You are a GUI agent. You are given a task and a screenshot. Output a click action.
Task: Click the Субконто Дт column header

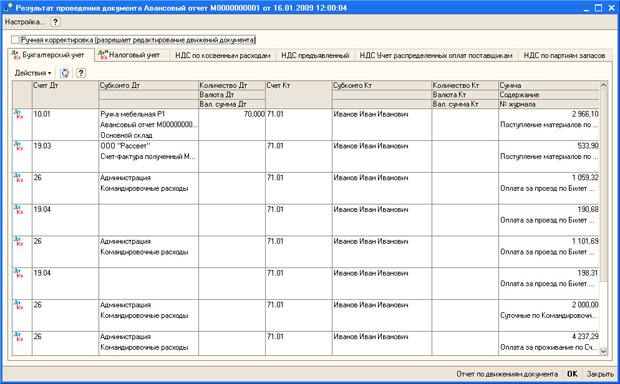[x=148, y=85]
